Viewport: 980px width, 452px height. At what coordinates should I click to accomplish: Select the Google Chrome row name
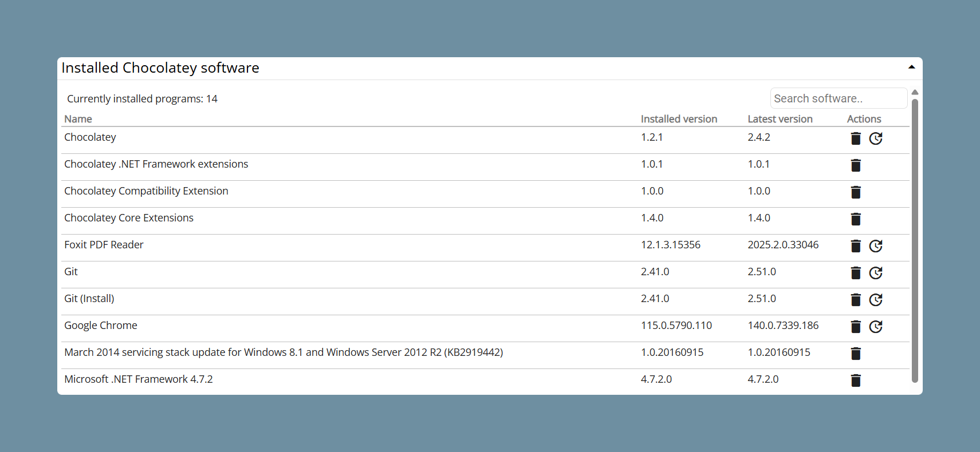pos(101,326)
